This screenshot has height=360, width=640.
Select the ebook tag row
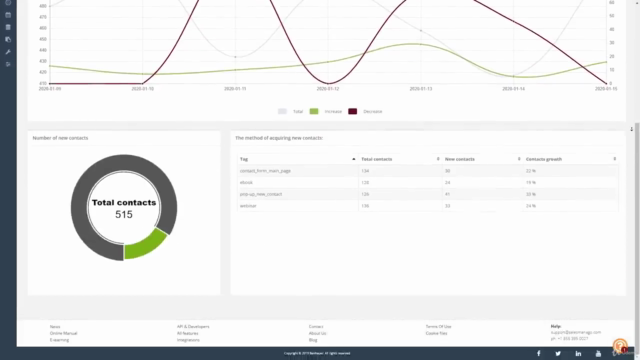428,182
